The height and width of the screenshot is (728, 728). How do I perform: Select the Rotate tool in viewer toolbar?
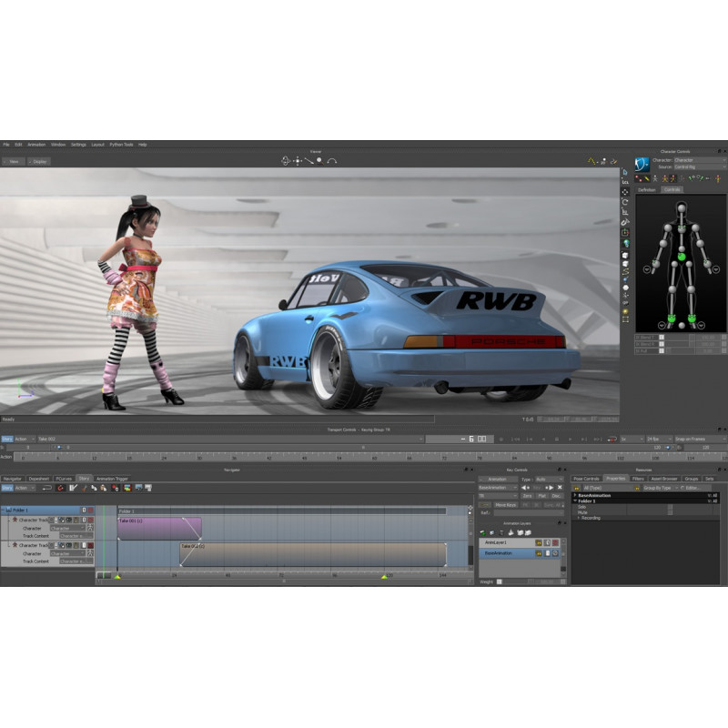click(625, 202)
